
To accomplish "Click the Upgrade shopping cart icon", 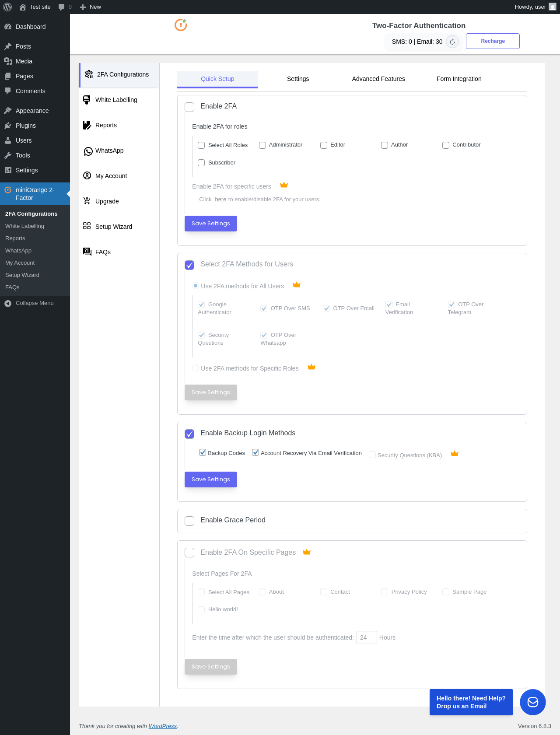I will click(x=87, y=201).
